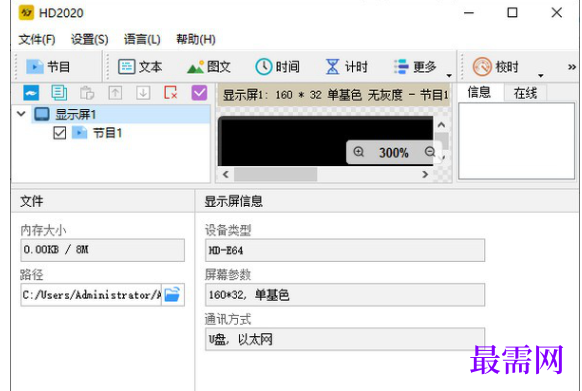The image size is (582, 391).
Task: Click the preview scroll up arrow
Action: [441, 125]
